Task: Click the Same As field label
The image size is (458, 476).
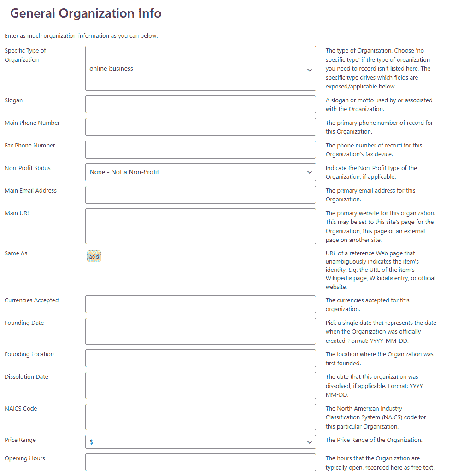Action: [16, 253]
